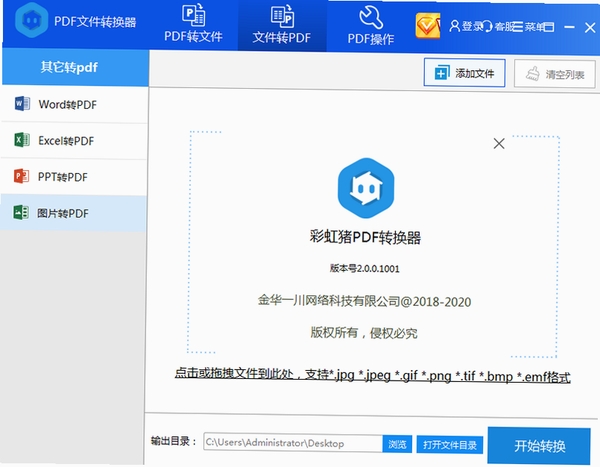Click the 彩虹猪 hexagon logo in dialog

[x=366, y=188]
